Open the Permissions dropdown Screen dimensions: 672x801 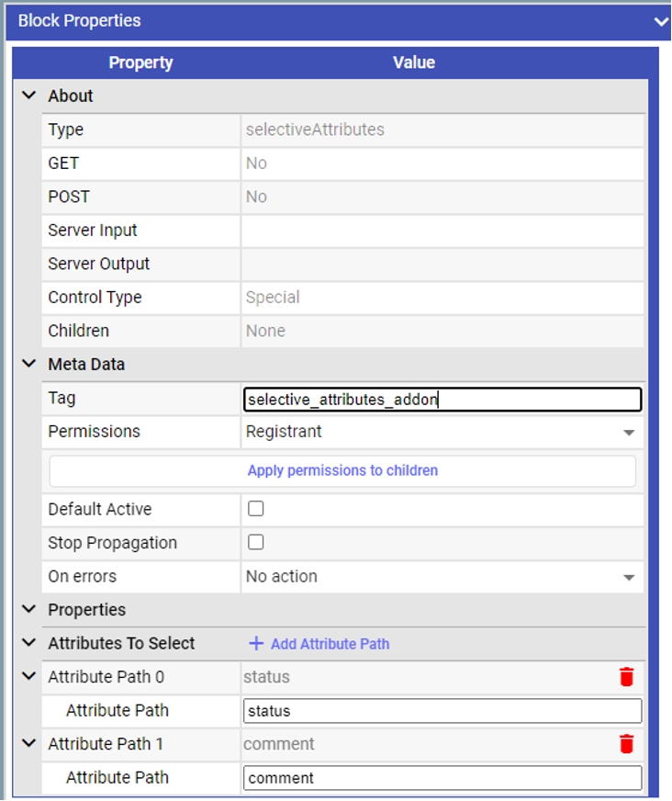[x=629, y=432]
